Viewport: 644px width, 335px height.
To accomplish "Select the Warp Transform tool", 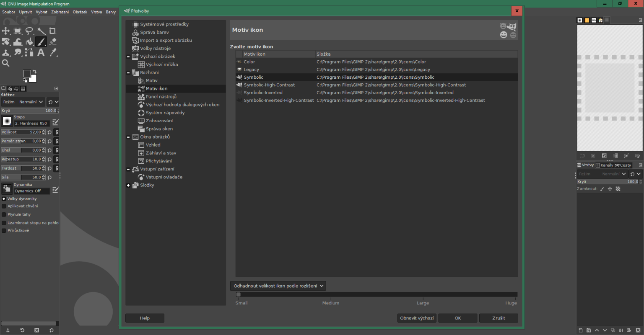I will 18,42.
